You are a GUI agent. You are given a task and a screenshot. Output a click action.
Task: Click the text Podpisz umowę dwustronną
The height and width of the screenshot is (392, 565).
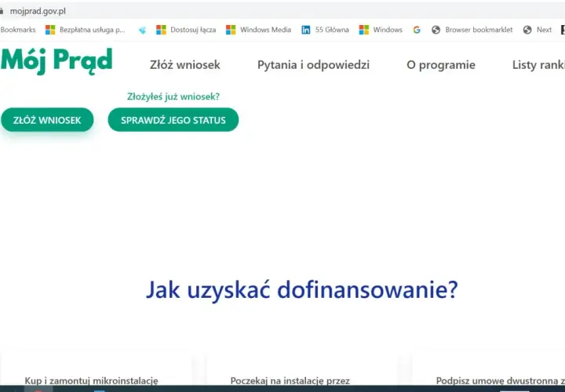point(497,380)
